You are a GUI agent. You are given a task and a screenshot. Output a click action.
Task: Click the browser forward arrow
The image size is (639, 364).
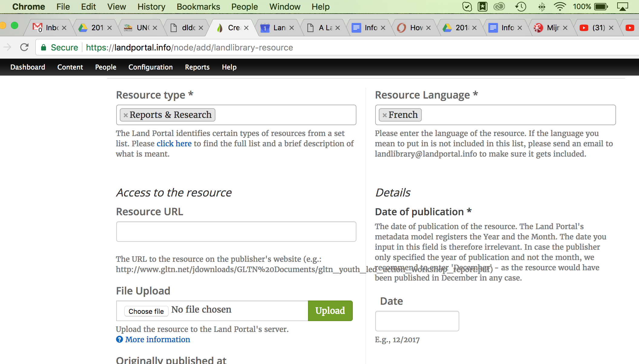(x=7, y=47)
